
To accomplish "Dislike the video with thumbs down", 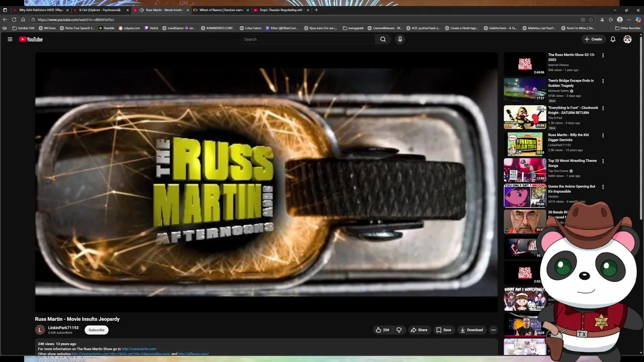I will point(399,330).
